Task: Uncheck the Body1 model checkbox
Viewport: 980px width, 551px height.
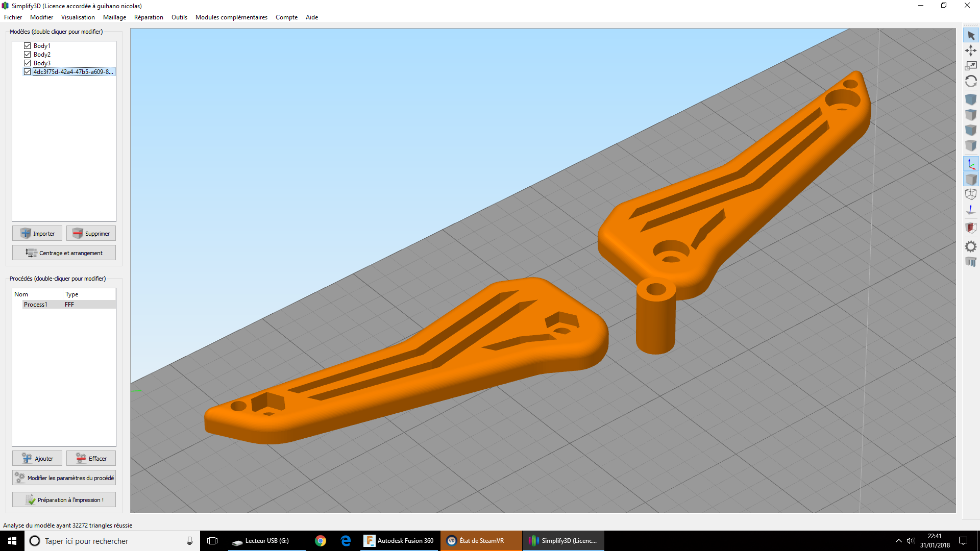Action: [x=28, y=46]
